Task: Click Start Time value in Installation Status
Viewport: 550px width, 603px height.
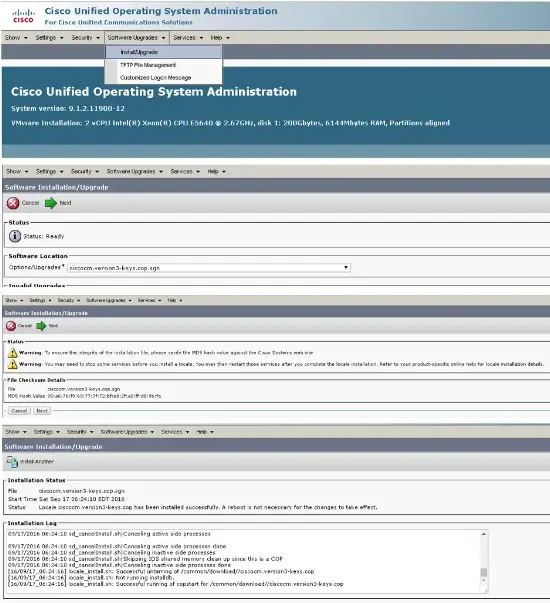Action: pos(82,499)
